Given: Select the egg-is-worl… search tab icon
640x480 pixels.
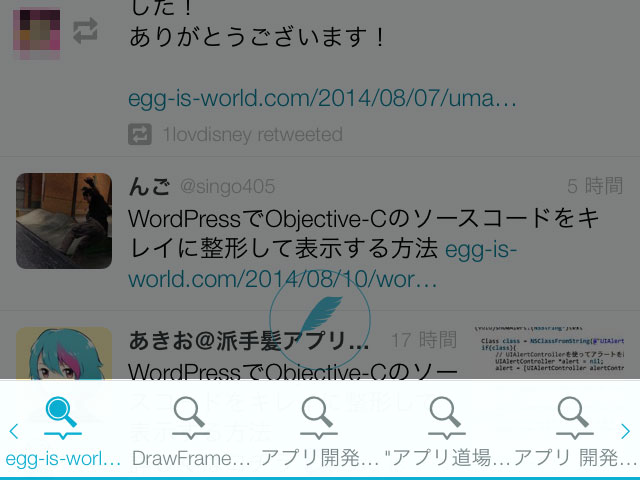Looking at the screenshot, I should 62,418.
